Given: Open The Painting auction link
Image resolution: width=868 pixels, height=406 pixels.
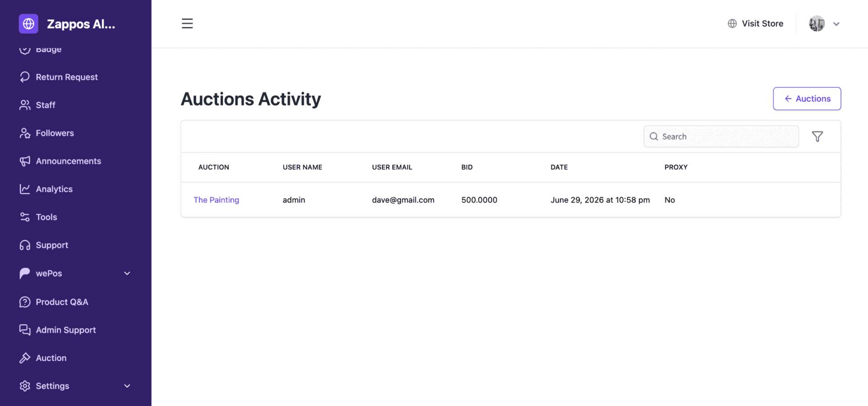Looking at the screenshot, I should pyautogui.click(x=216, y=200).
